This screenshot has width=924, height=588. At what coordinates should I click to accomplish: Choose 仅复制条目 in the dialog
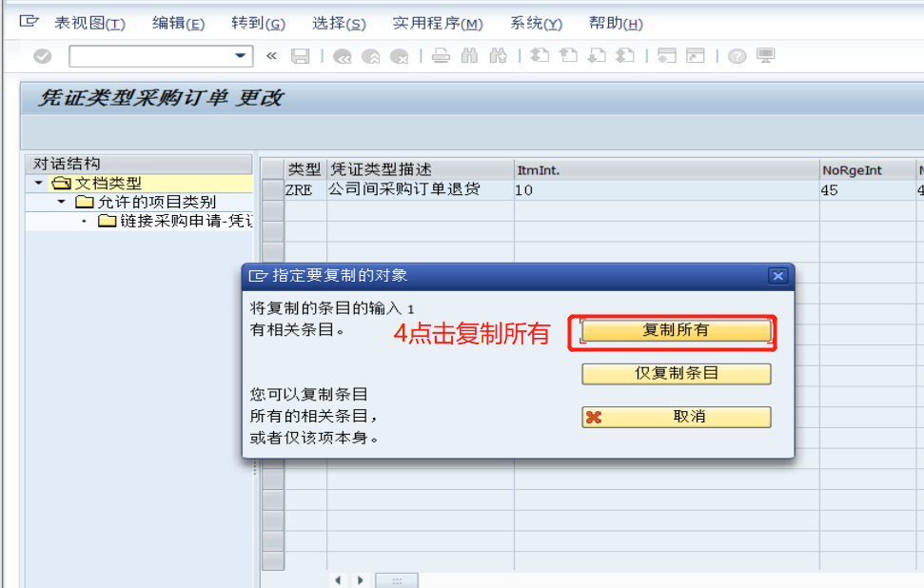tap(676, 374)
